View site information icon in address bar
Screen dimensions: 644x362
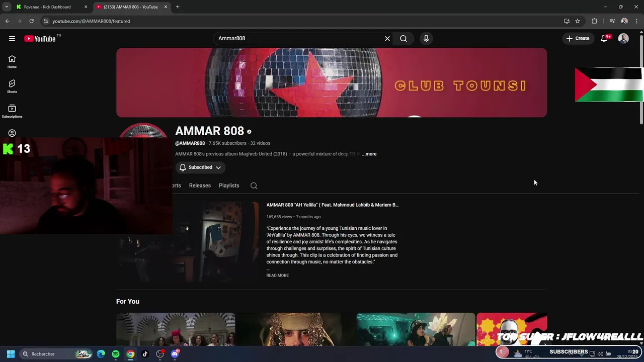pyautogui.click(x=46, y=21)
